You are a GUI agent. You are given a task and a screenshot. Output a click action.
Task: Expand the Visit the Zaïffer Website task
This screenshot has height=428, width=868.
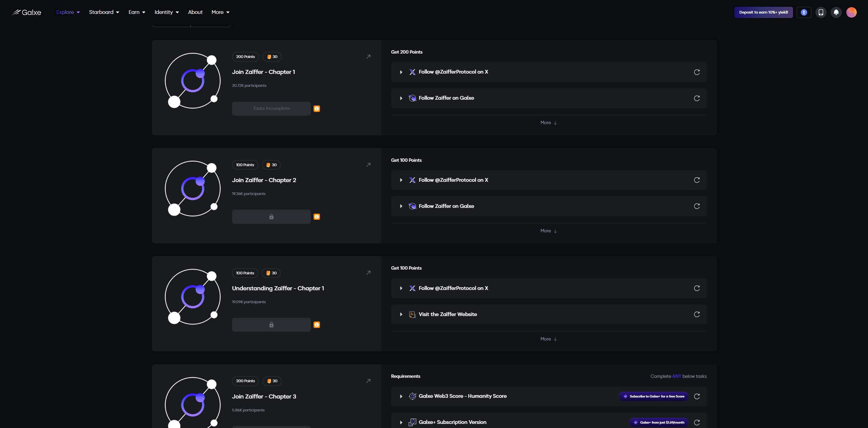tap(401, 314)
